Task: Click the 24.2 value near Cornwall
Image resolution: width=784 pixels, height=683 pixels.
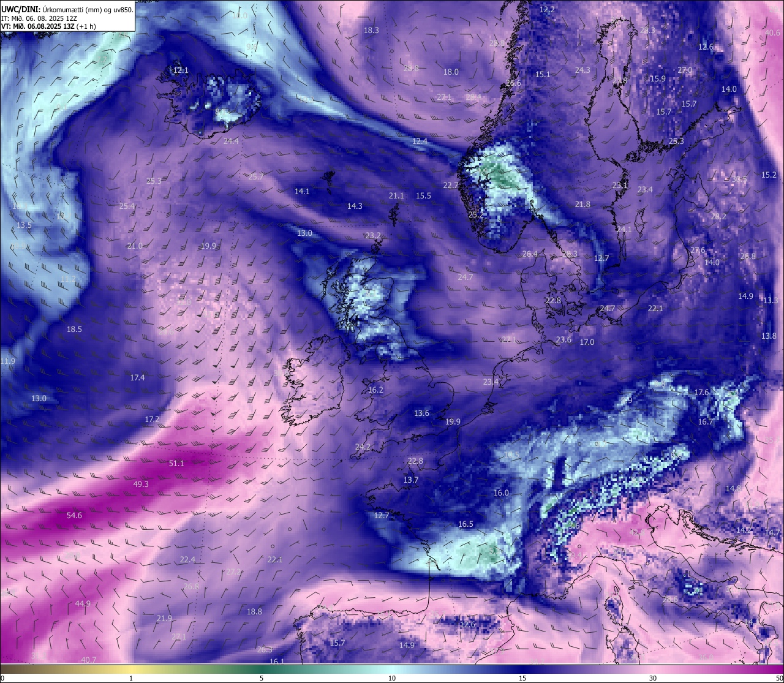Action: (x=363, y=447)
